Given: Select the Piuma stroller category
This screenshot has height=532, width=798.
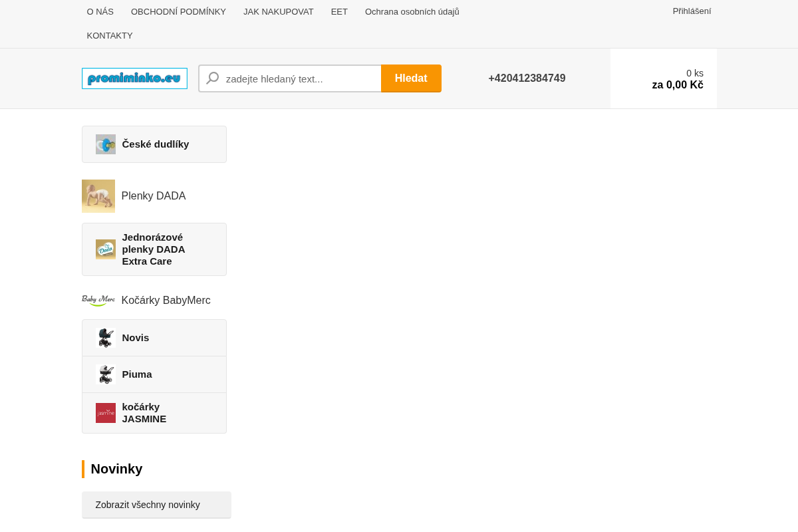Looking at the screenshot, I should (x=154, y=374).
